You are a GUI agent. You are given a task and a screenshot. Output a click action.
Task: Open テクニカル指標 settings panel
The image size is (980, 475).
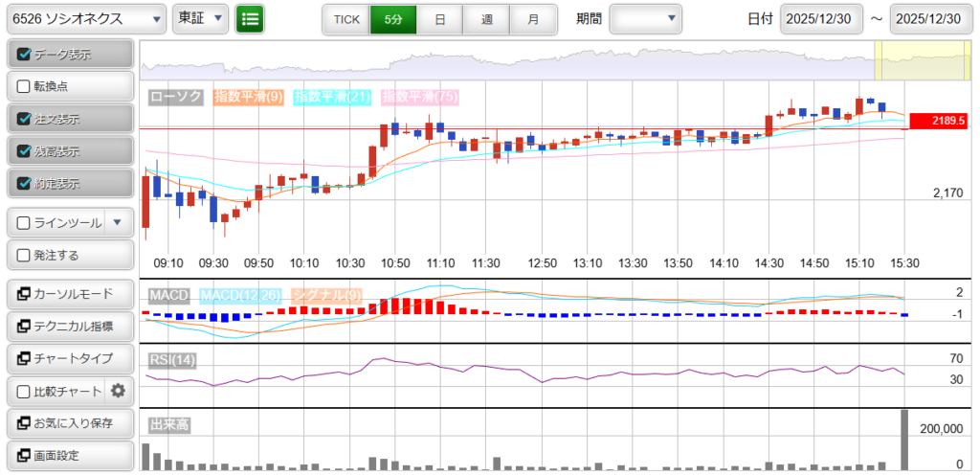pos(69,327)
